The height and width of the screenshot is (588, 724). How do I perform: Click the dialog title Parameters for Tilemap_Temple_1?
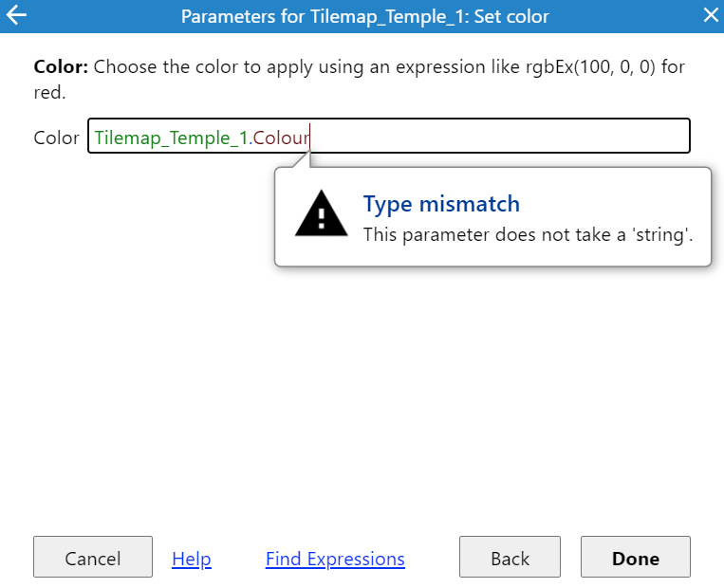pos(364,16)
